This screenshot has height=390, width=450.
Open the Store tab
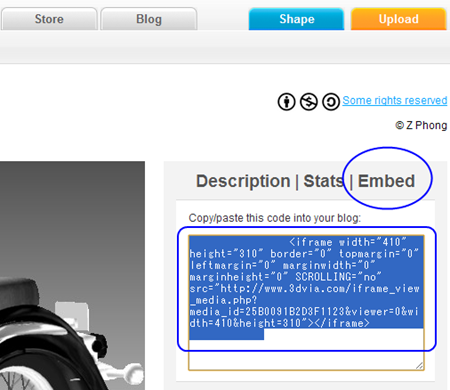[49, 19]
